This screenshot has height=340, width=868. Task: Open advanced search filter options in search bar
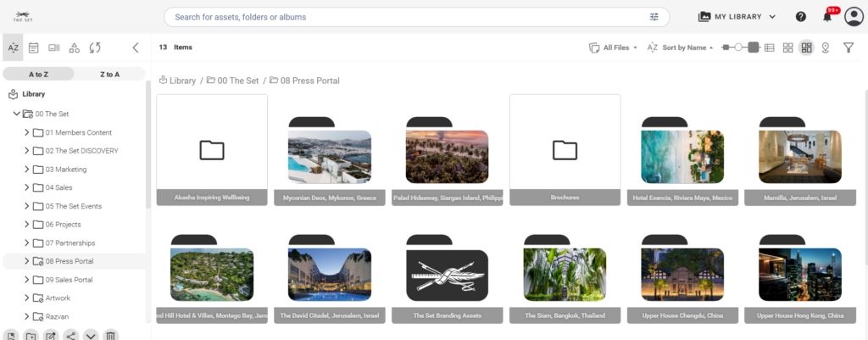pyautogui.click(x=654, y=17)
